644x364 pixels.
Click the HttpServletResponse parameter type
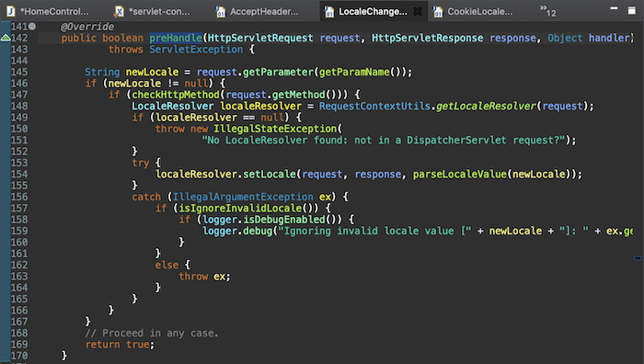(x=428, y=38)
